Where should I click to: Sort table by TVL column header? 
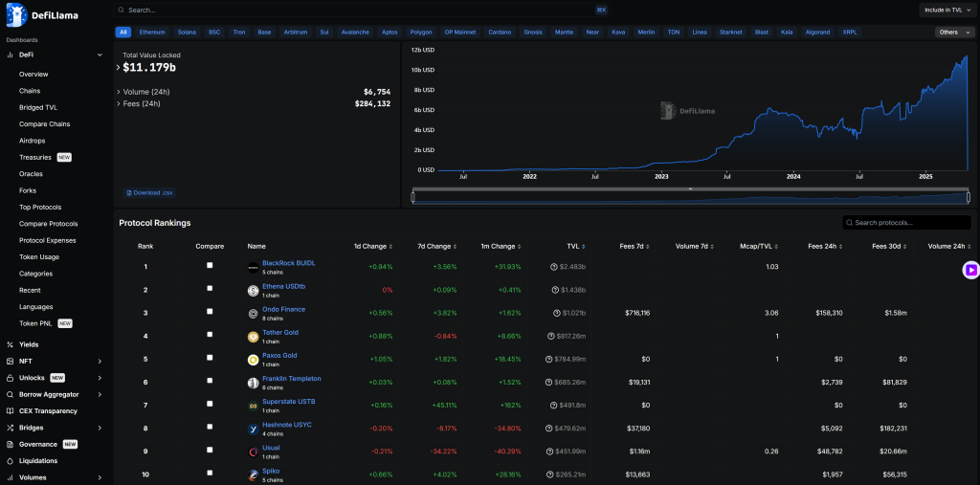click(578, 246)
